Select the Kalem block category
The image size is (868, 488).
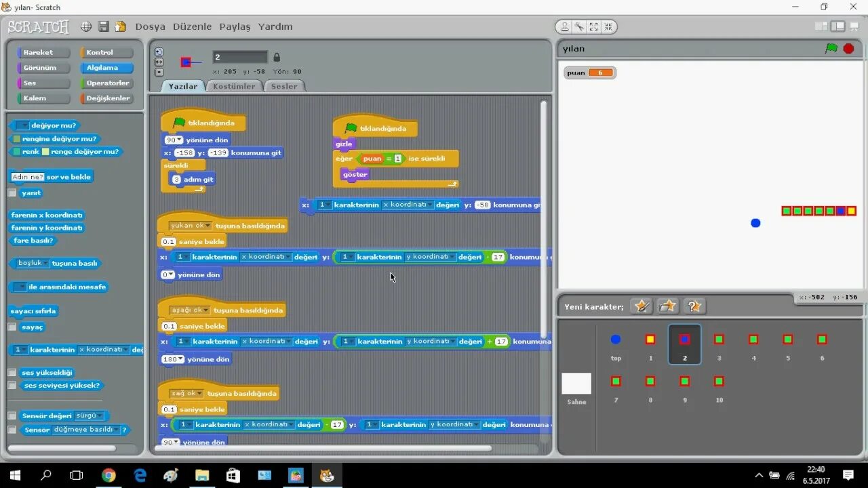click(x=43, y=98)
